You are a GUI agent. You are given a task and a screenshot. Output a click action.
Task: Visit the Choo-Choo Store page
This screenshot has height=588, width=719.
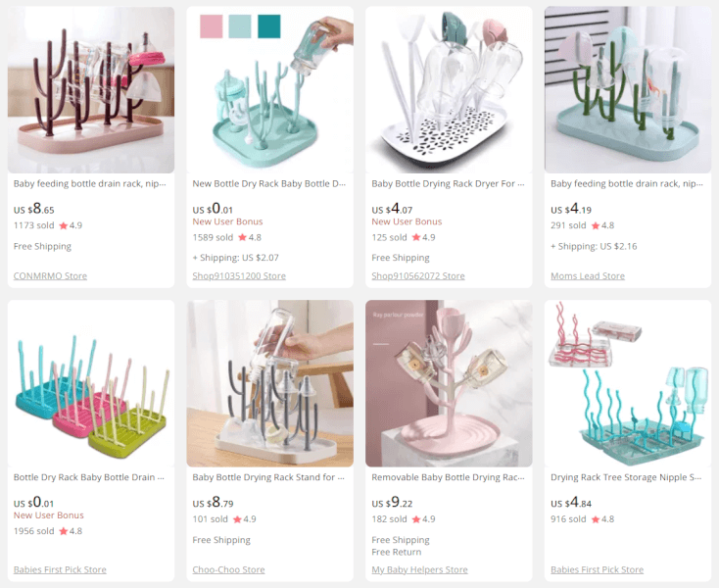click(x=228, y=569)
